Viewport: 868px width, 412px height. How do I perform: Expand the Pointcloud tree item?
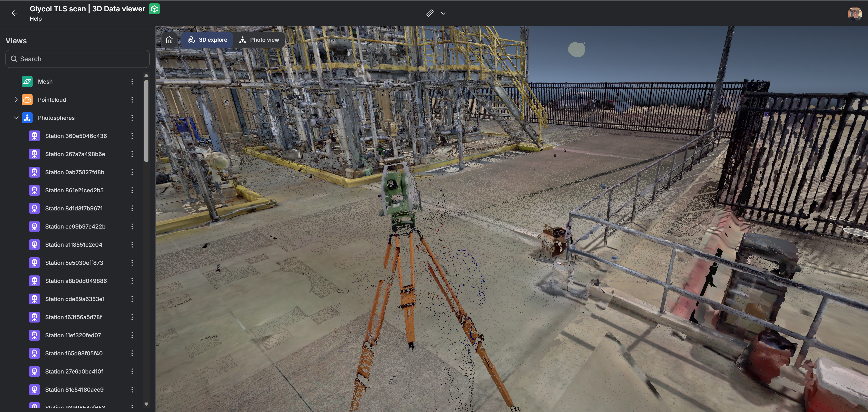pyautogui.click(x=16, y=100)
